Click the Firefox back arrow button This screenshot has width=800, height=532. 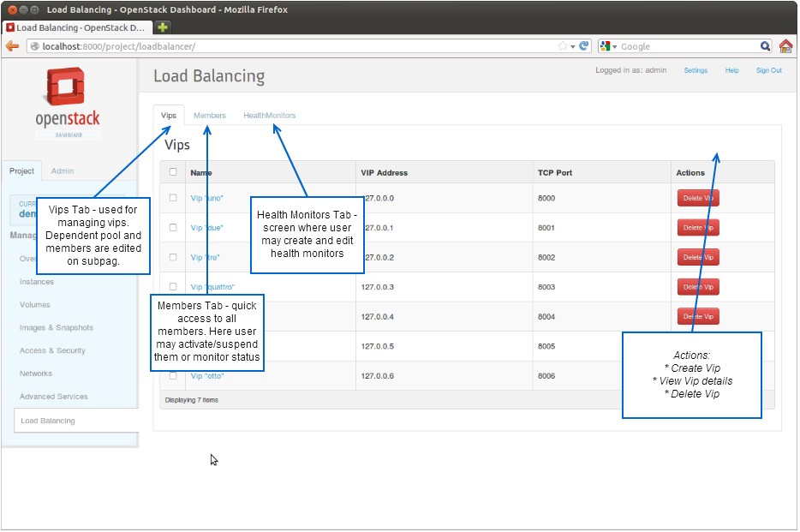click(x=12, y=46)
